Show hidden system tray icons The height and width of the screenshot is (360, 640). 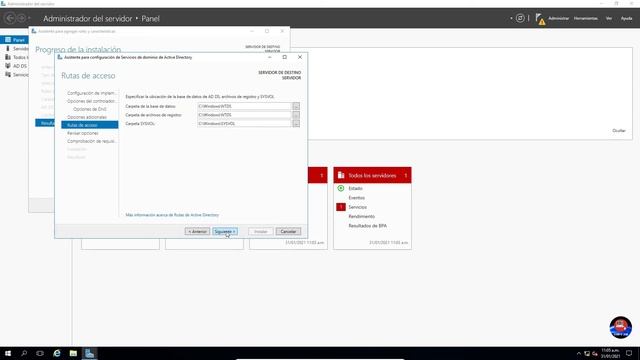(578, 353)
